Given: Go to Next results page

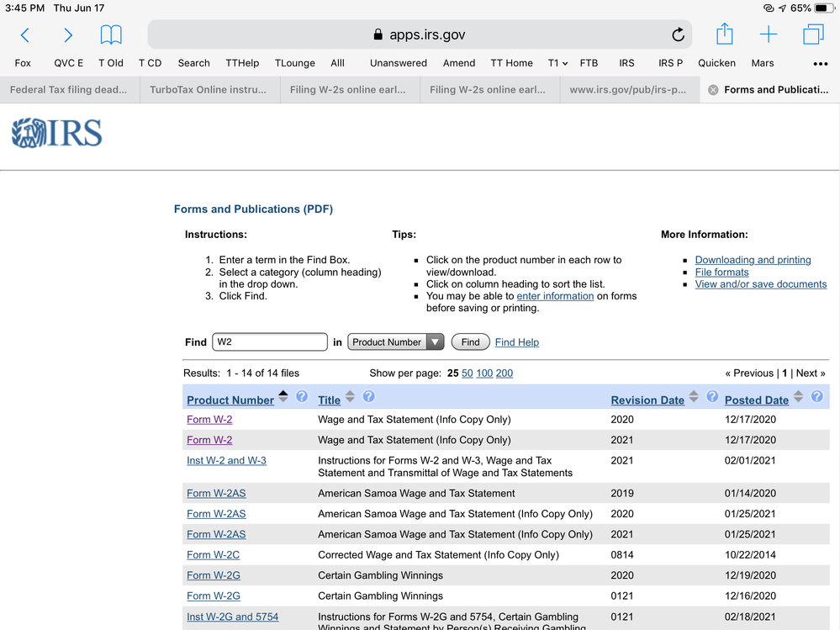Looking at the screenshot, I should 811,373.
